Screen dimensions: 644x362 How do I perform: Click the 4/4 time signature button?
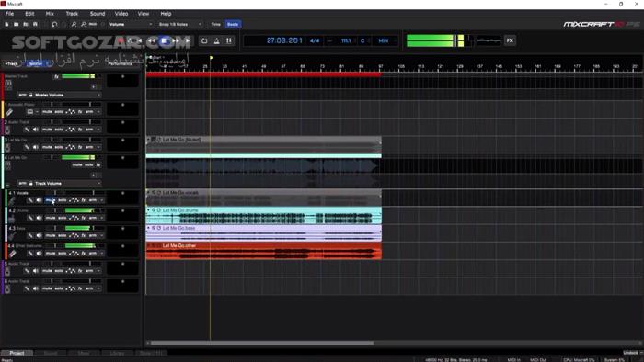coord(315,40)
